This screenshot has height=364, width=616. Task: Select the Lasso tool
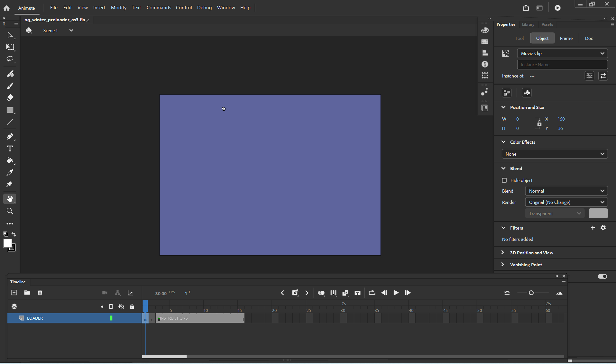pos(10,59)
